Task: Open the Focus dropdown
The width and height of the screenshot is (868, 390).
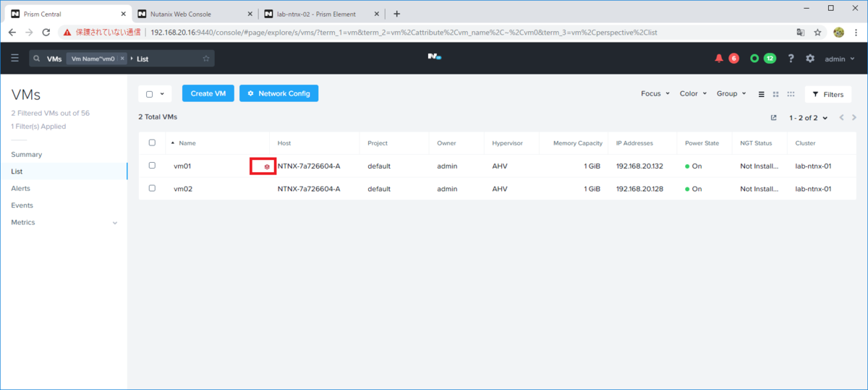Action: click(x=655, y=94)
